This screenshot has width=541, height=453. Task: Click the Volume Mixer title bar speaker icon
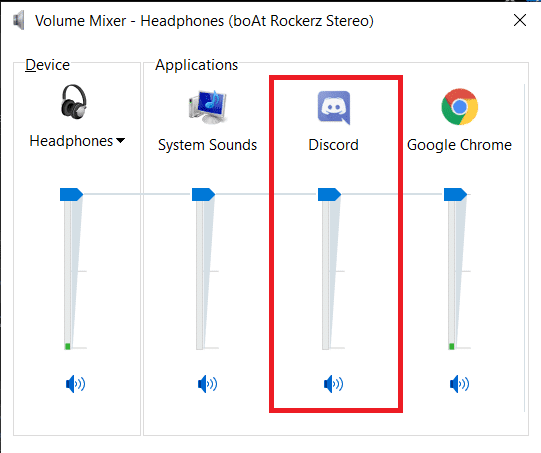18,20
